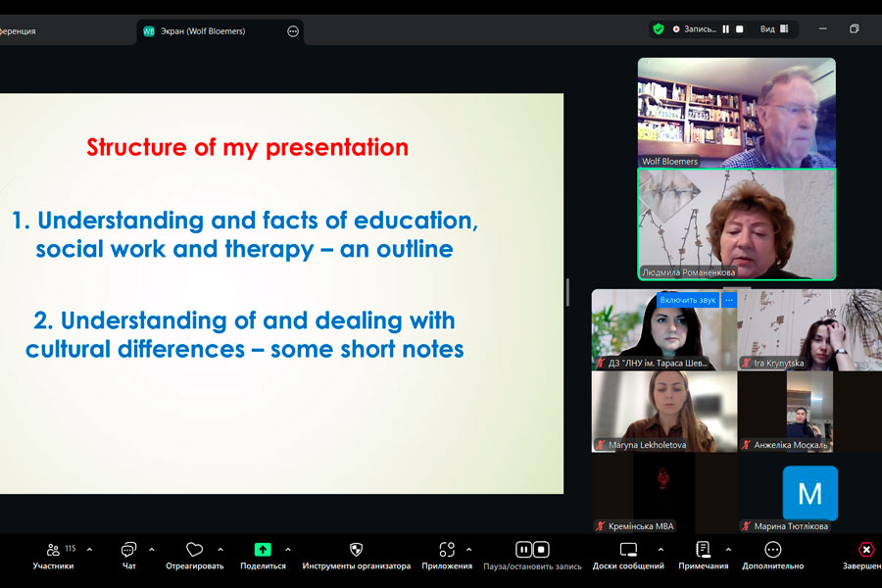Open Инструменты организатора host tools
Screen dimensions: 882x588
356,551
